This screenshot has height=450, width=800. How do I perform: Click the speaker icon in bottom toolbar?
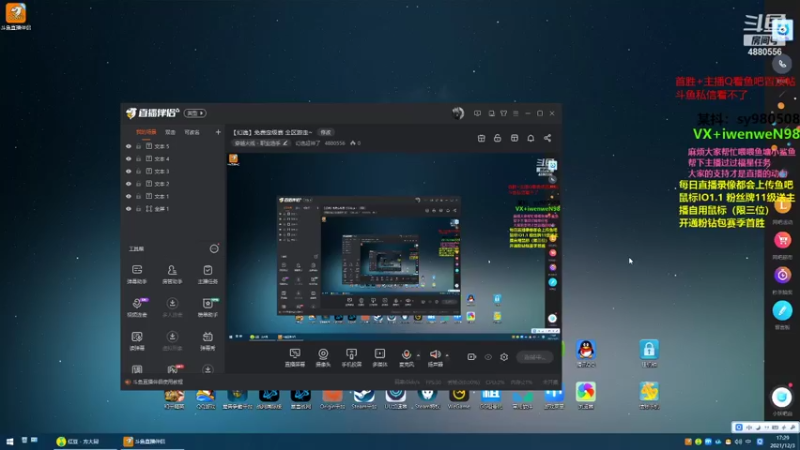click(435, 354)
